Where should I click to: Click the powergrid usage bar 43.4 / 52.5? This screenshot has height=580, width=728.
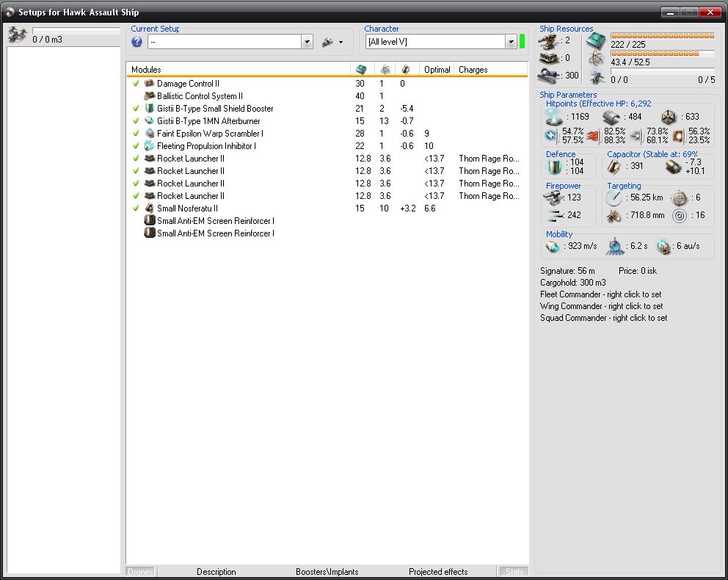point(663,54)
